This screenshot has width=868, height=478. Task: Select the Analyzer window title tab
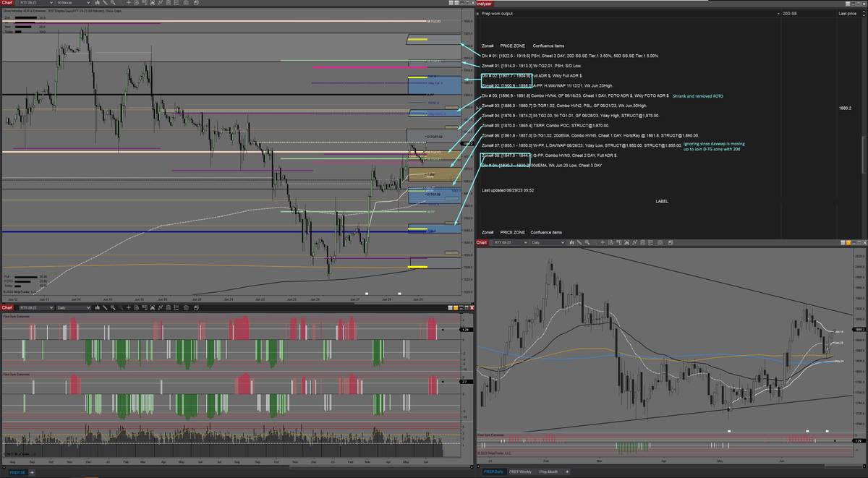click(x=483, y=4)
